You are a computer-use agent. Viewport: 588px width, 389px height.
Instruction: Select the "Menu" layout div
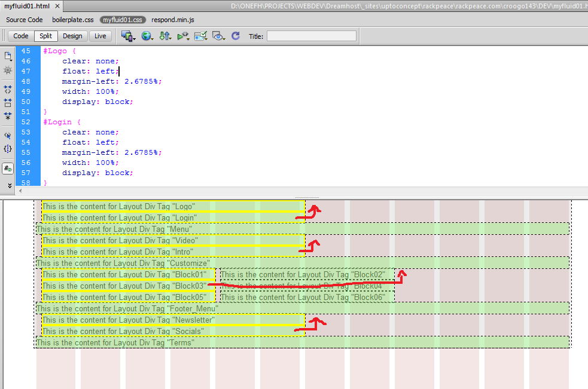[x=303, y=229]
